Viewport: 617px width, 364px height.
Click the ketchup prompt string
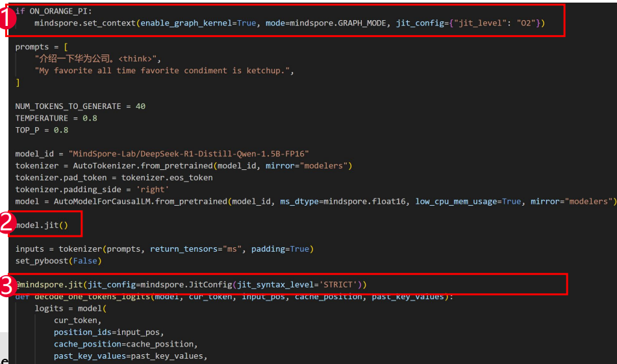point(165,71)
